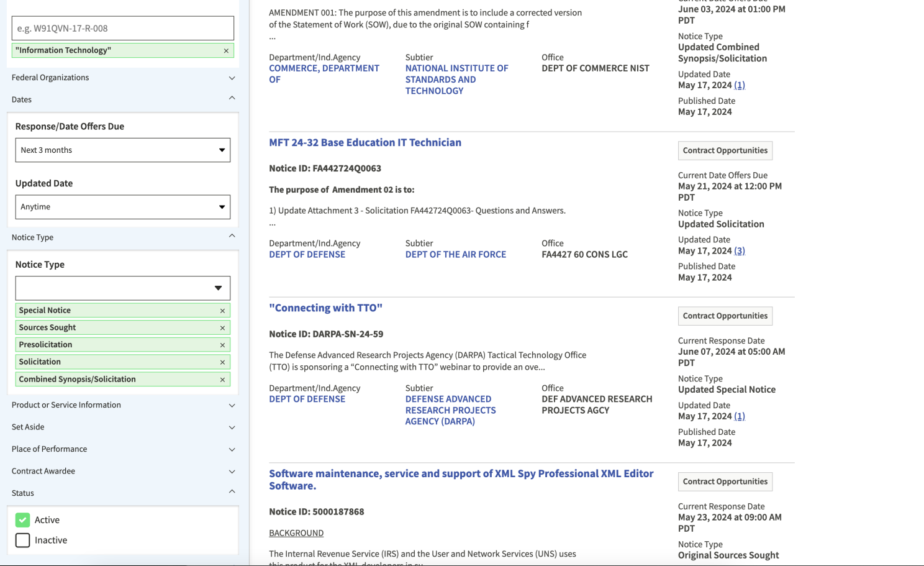
Task: Click DEF ADVANCED RESEARCH PROJECTS AGCY office text
Action: tap(597, 405)
